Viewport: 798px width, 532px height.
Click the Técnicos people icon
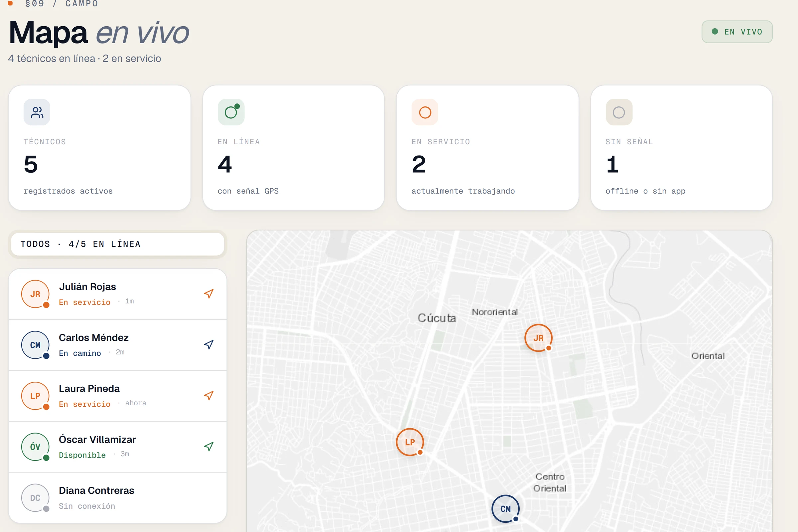tap(37, 112)
